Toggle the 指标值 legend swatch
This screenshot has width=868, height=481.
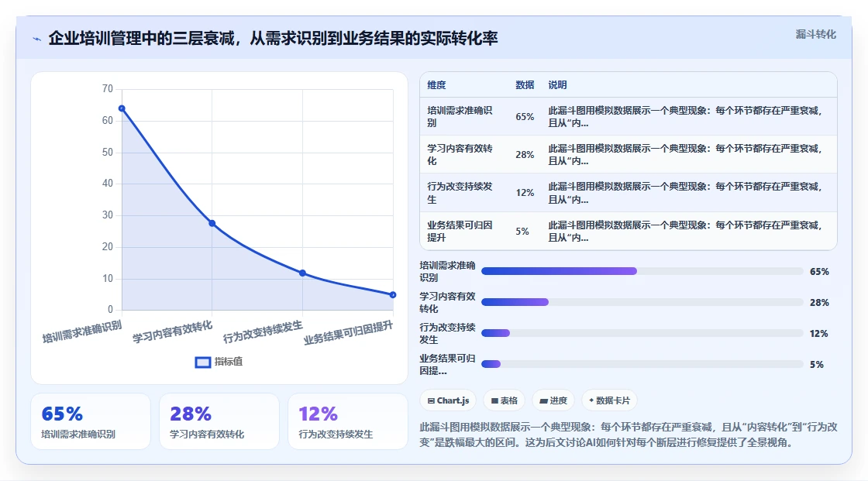pos(202,362)
